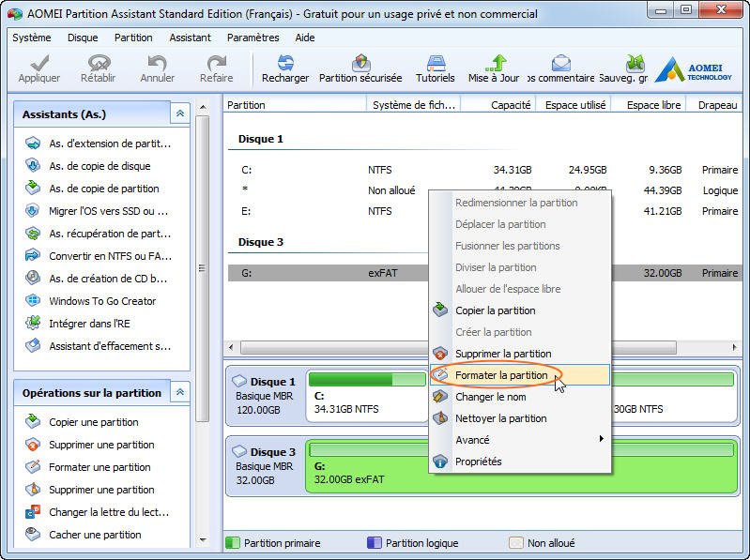This screenshot has width=750, height=560.
Task: Click the partition list right scroll arrow
Action: pos(735,347)
